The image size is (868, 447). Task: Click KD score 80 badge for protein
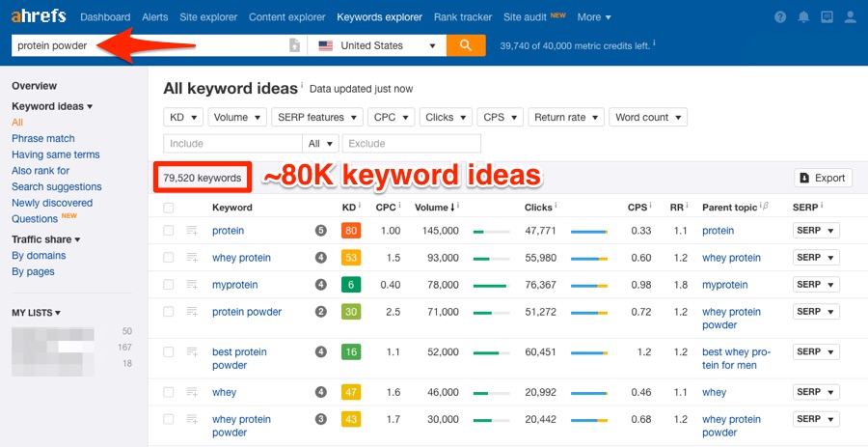(x=351, y=231)
